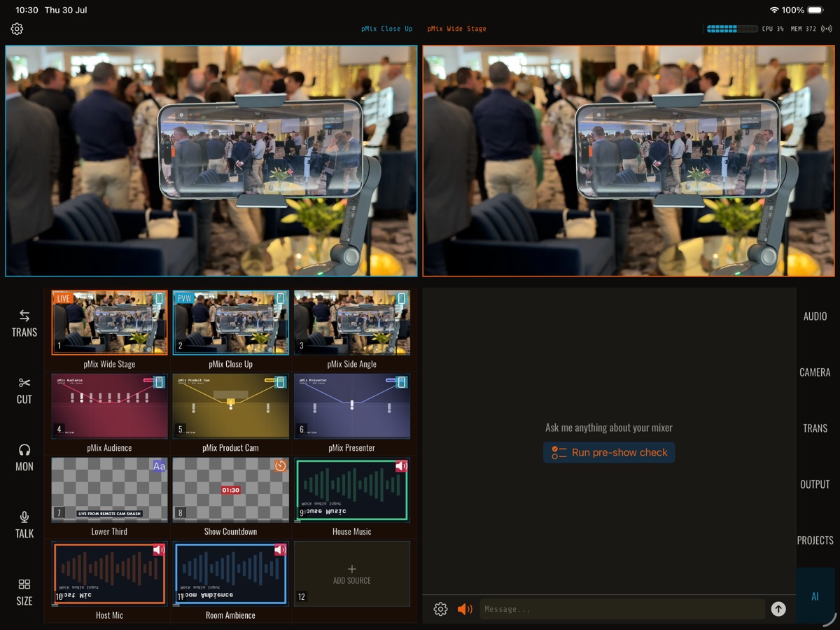The width and height of the screenshot is (840, 630).
Task: Click the TRANS swap arrows icon in left sidebar
Action: pos(24,316)
